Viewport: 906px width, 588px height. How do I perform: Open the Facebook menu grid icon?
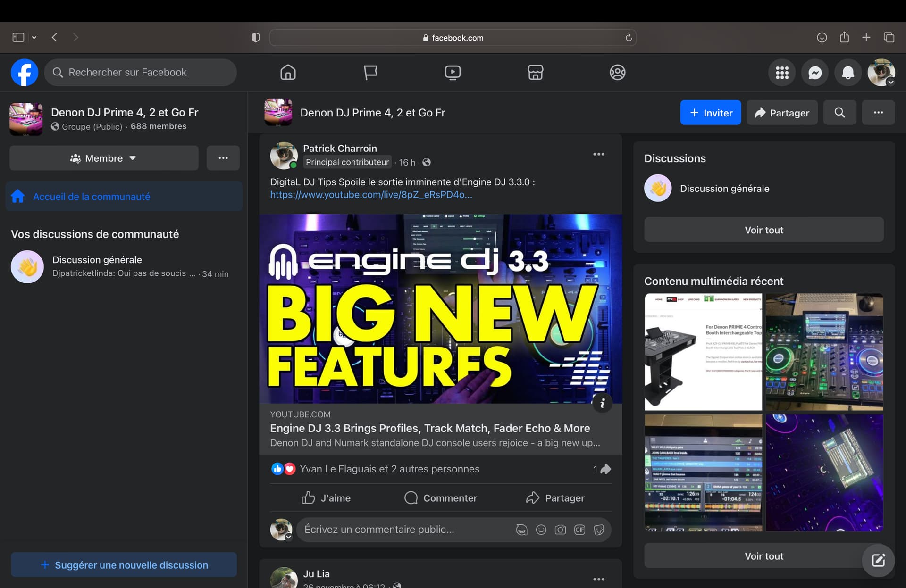pos(782,73)
